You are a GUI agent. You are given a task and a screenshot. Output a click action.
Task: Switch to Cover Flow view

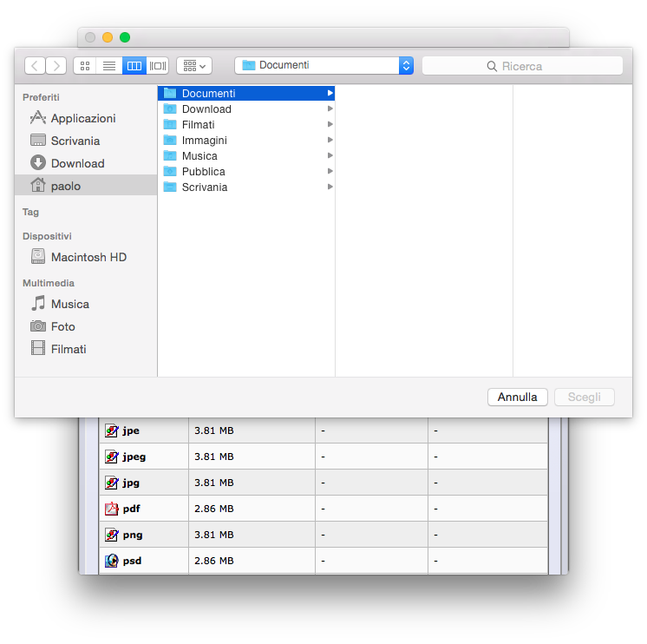[x=158, y=66]
